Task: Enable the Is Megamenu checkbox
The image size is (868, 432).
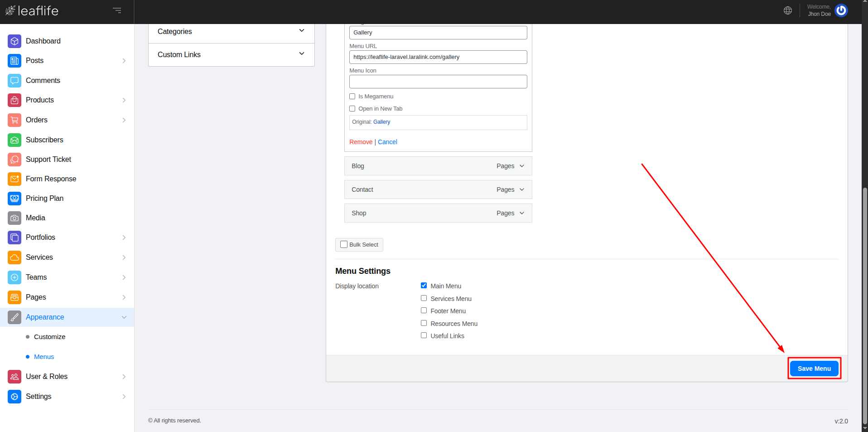Action: [x=352, y=97]
